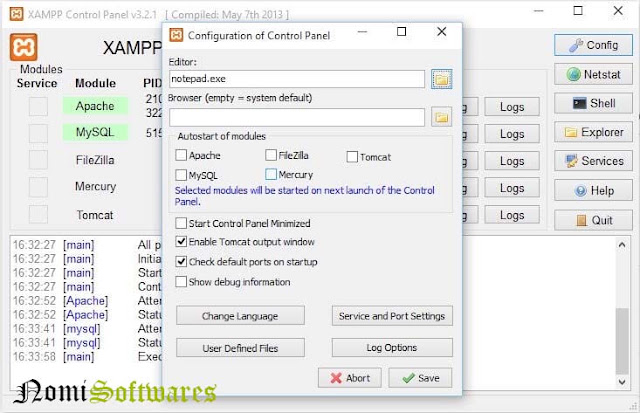Click the log scrollbar thumb

click(x=622, y=341)
